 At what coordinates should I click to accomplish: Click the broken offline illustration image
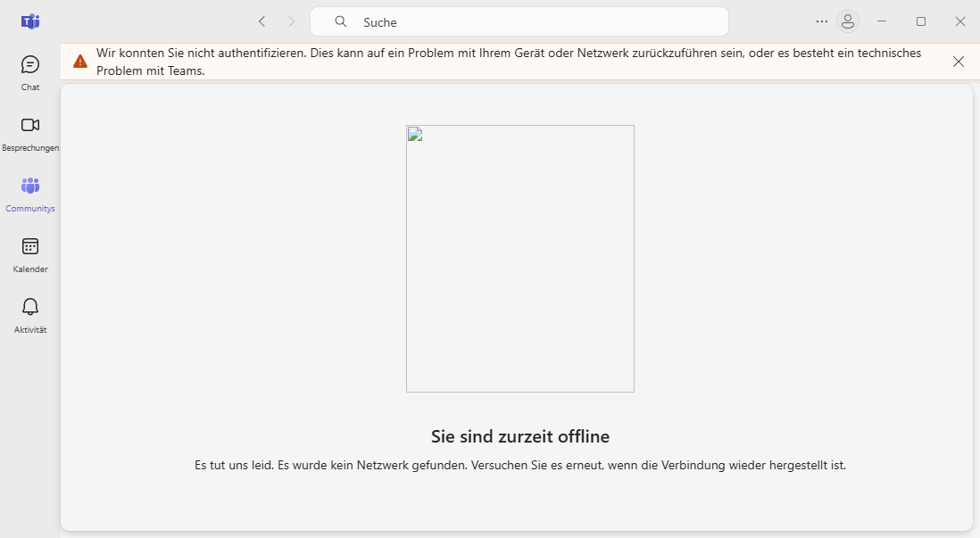tap(520, 259)
